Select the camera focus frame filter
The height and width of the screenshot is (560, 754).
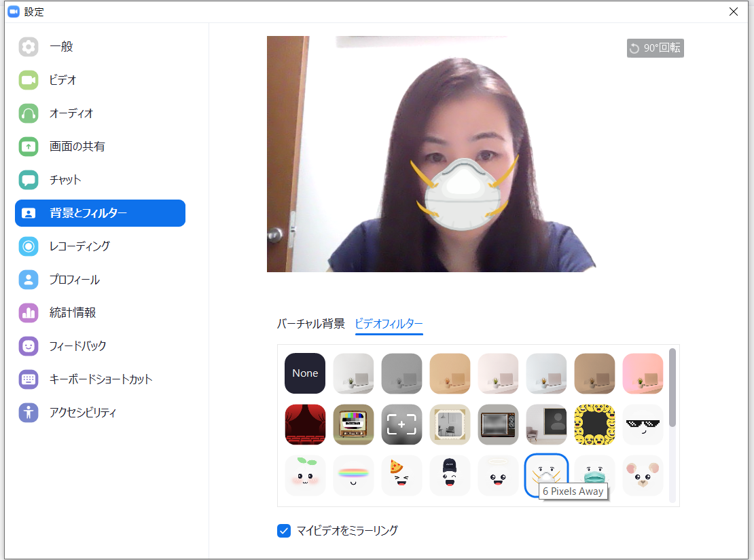[x=401, y=424]
